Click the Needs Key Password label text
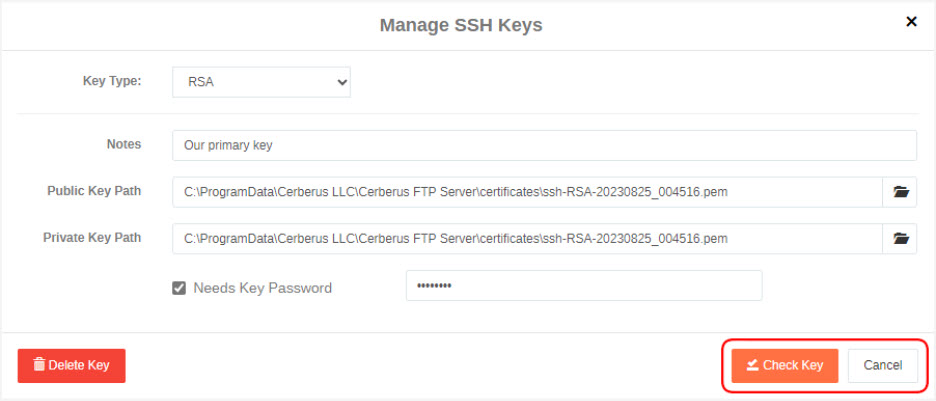936x401 pixels. click(x=263, y=288)
